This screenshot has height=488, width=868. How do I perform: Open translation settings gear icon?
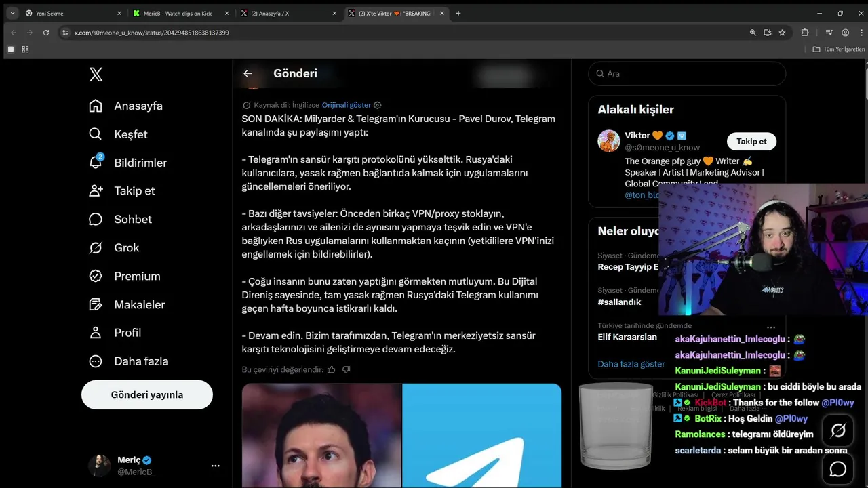tap(378, 105)
